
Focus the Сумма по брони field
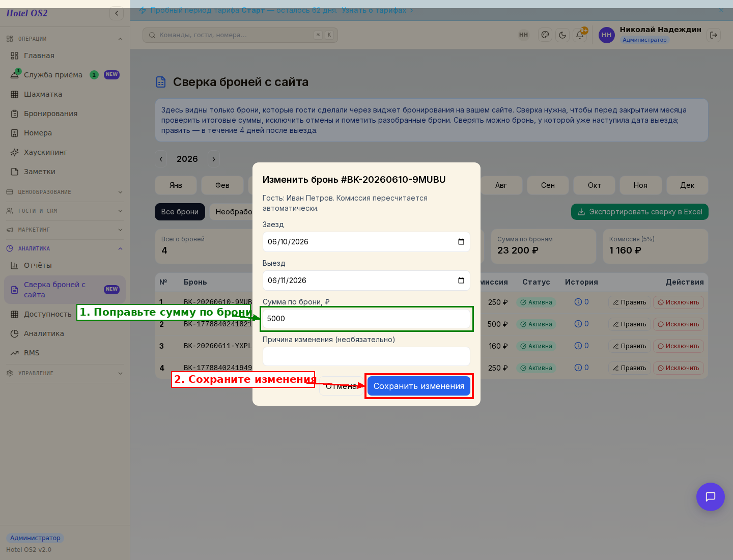click(x=366, y=319)
